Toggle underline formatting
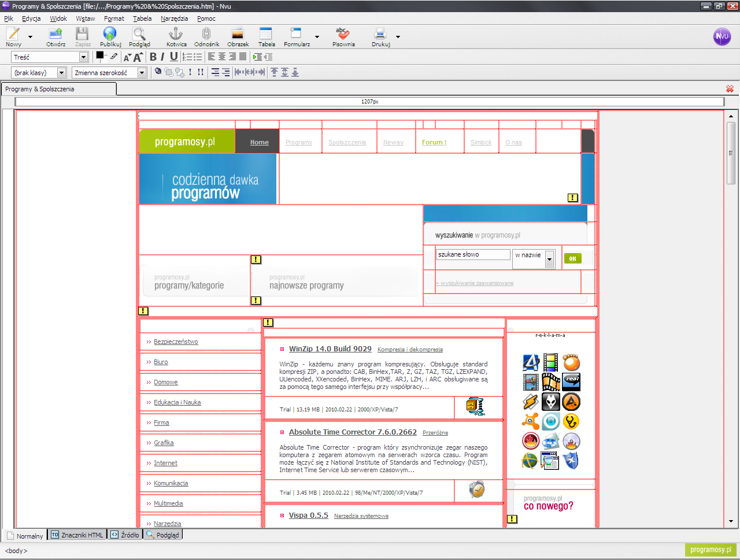 tap(173, 57)
